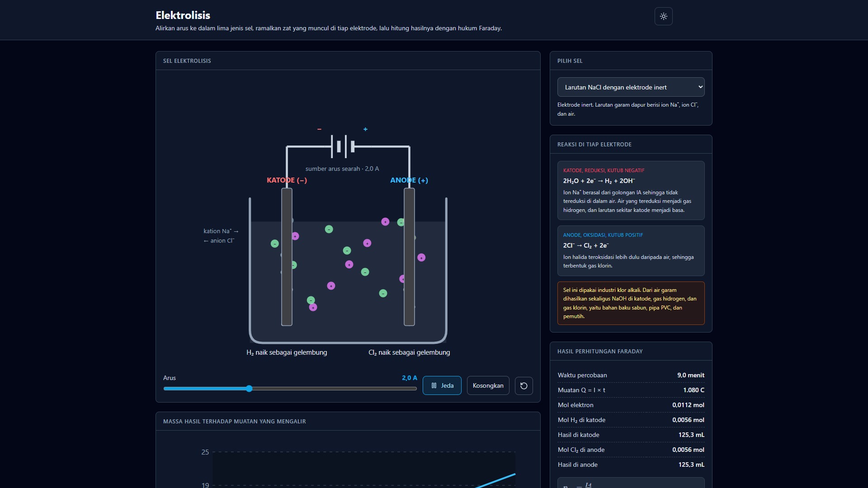Click the battery symbol in the circuit
The width and height of the screenshot is (868, 488).
[343, 146]
